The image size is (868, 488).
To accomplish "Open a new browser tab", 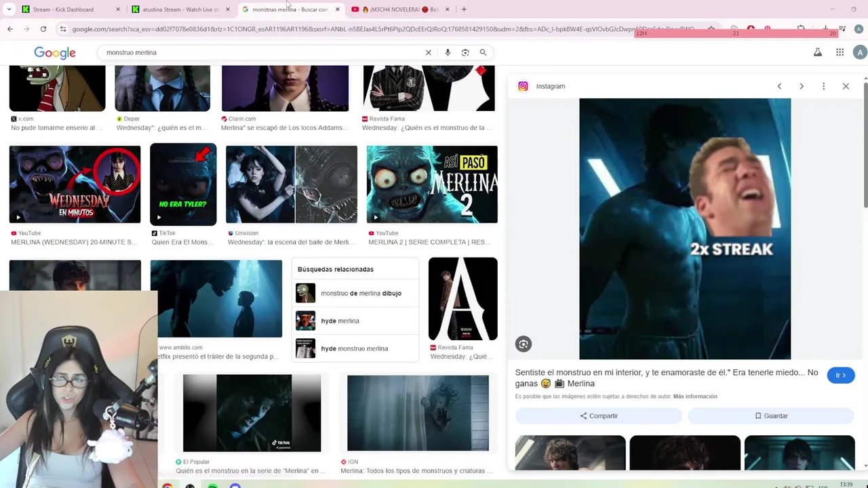I will (x=464, y=9).
